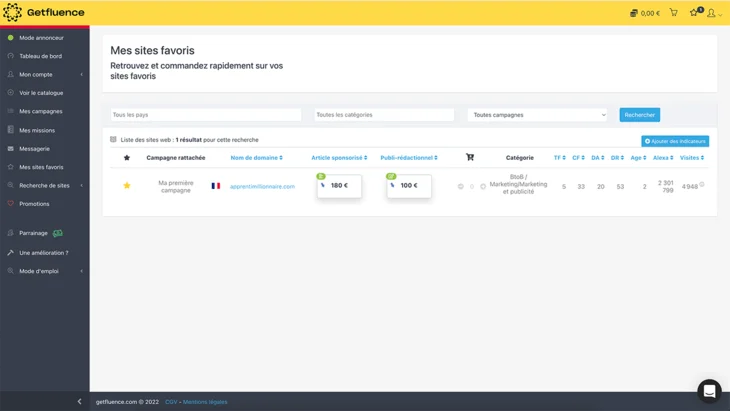Screen dimensions: 730x411
Task: Sort by Nom de domaine column
Action: [257, 158]
